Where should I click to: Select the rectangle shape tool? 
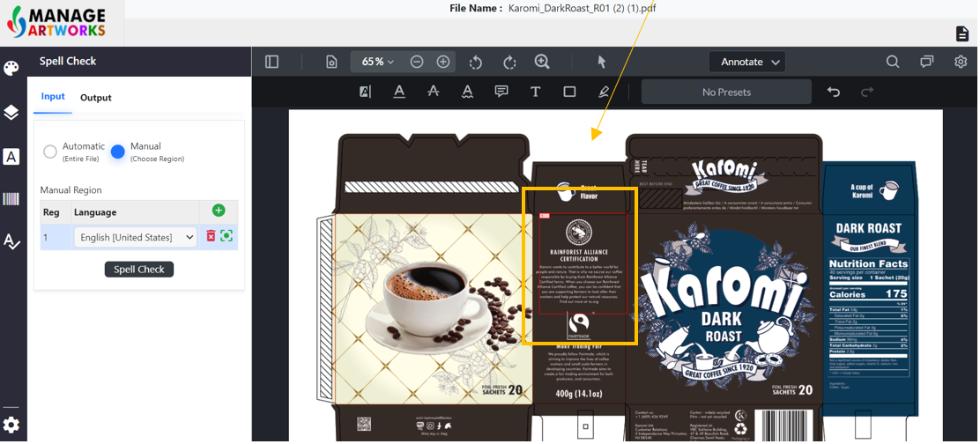pos(569,92)
